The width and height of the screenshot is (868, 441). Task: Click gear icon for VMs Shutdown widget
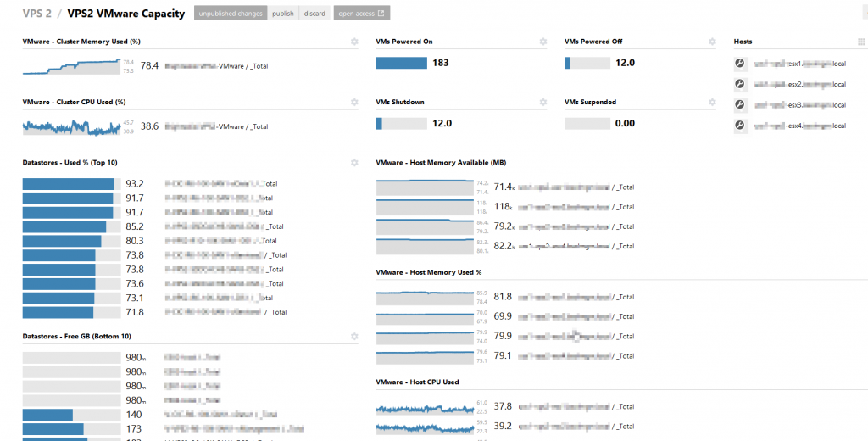coord(543,103)
